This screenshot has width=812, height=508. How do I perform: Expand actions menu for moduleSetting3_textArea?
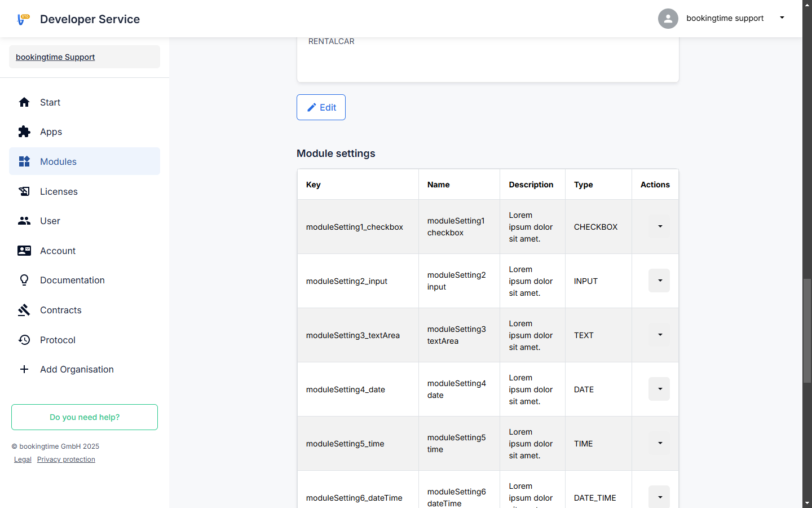pyautogui.click(x=659, y=335)
